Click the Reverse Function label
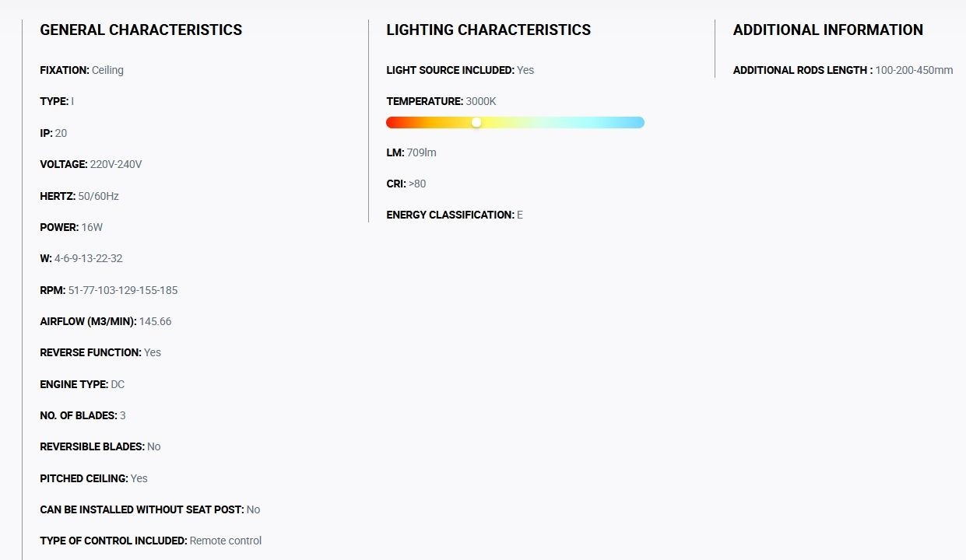The image size is (966, 560). pos(90,352)
